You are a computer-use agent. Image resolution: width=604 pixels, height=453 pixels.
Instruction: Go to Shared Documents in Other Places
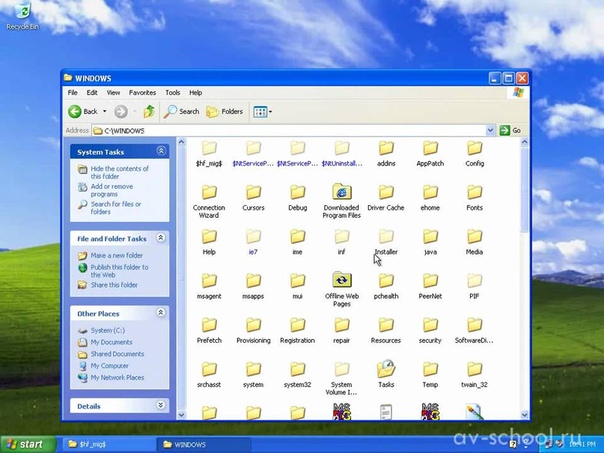[117, 354]
